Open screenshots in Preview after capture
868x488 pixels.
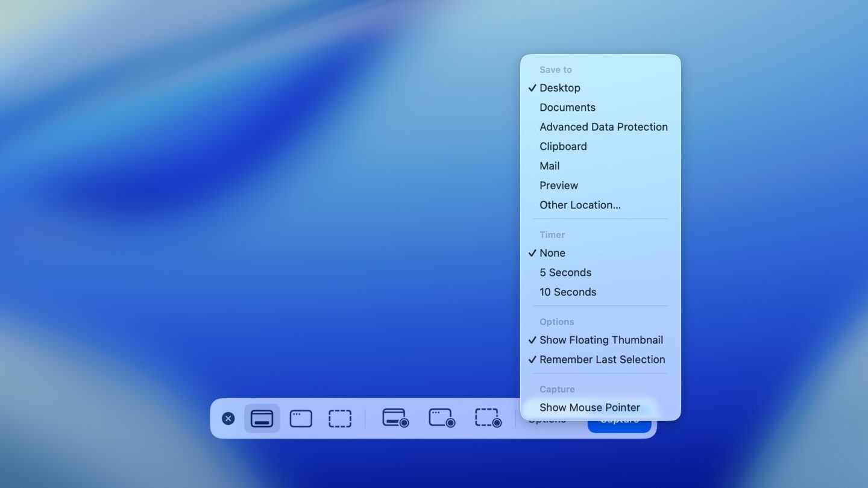pyautogui.click(x=558, y=185)
